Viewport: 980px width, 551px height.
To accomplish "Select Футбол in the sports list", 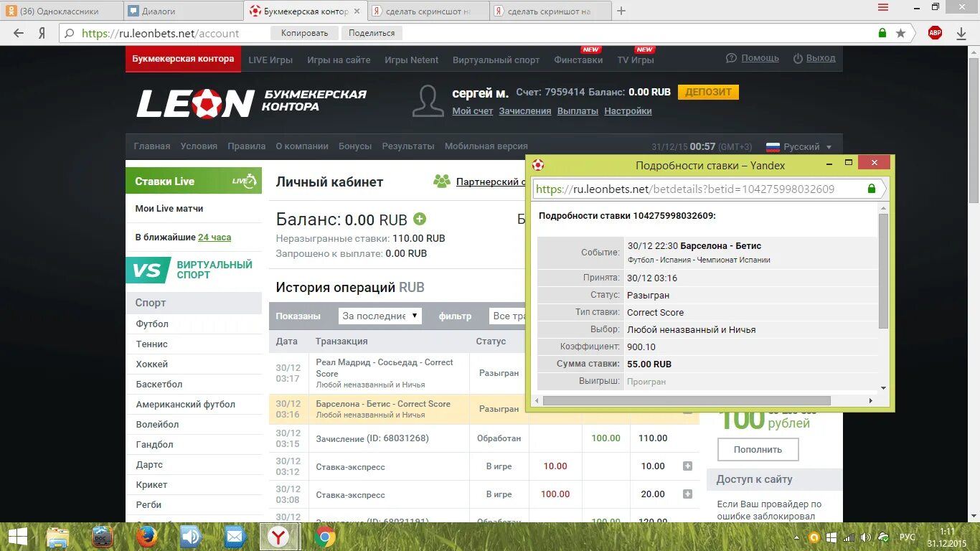I will (152, 324).
